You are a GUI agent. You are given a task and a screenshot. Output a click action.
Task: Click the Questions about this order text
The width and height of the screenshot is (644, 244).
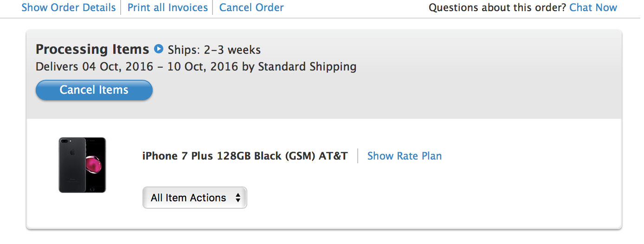pos(497,7)
